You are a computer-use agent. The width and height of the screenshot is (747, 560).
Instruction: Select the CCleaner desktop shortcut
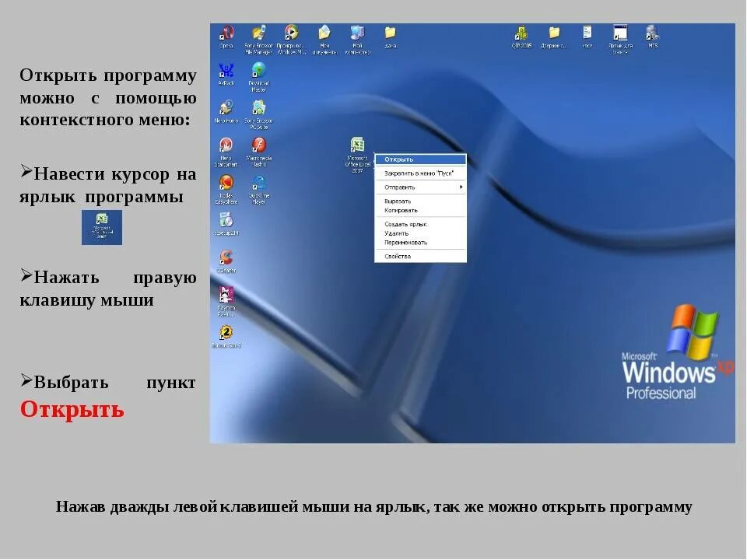coord(226,261)
